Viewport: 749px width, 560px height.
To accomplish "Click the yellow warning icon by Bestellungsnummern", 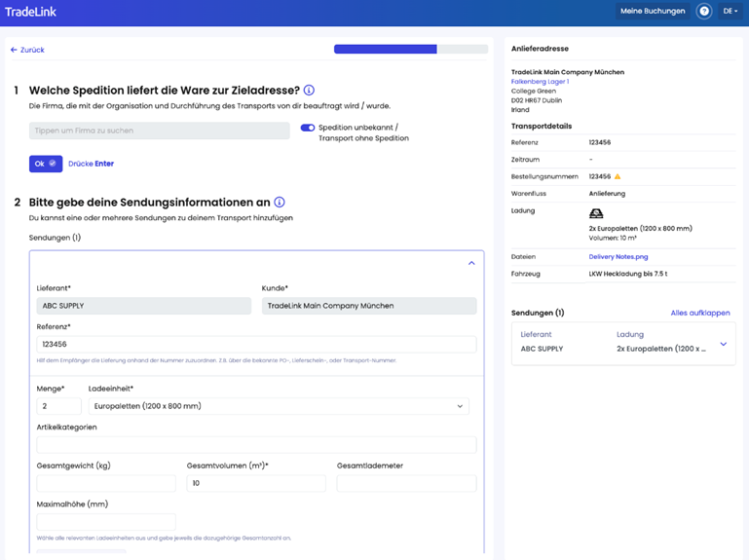I will (618, 176).
